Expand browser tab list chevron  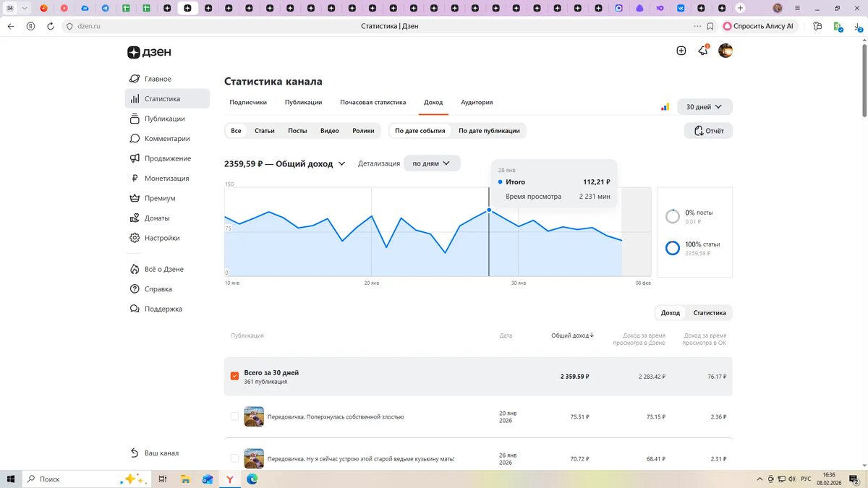[x=24, y=8]
